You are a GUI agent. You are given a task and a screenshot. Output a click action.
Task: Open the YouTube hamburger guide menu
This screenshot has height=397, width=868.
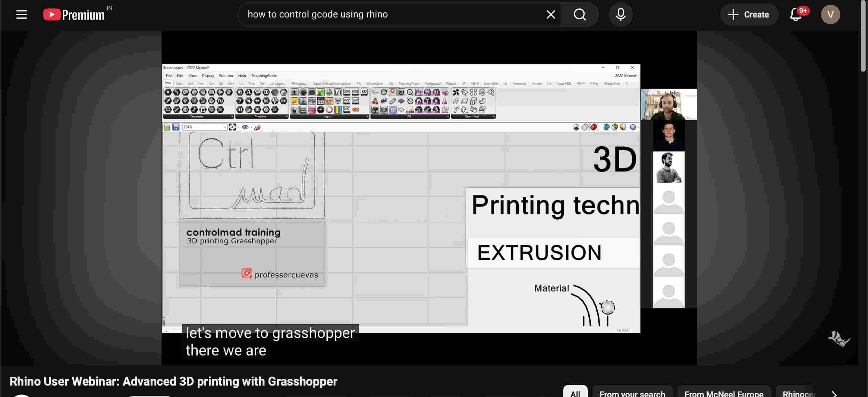(x=22, y=14)
